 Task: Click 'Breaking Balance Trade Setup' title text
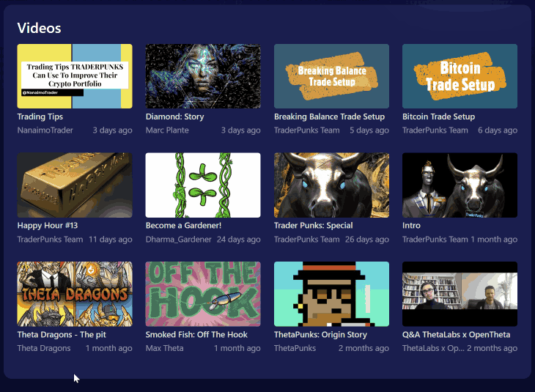pos(329,117)
